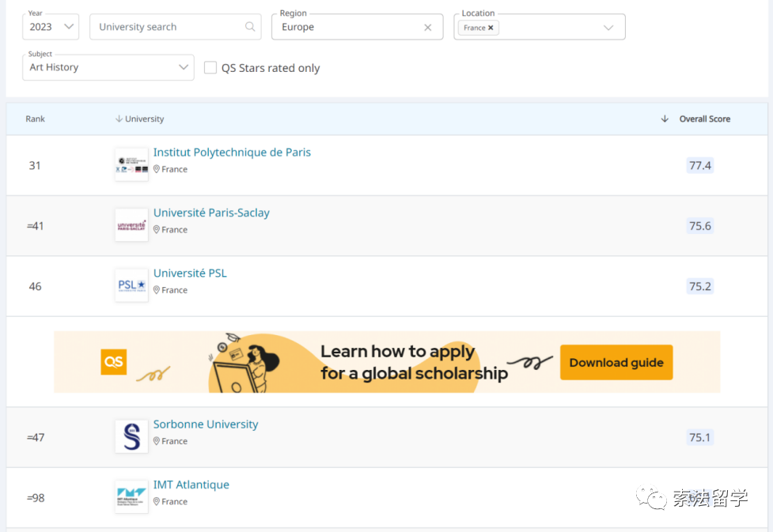773x532 pixels.
Task: Clear the Europe region selection
Action: coord(428,28)
